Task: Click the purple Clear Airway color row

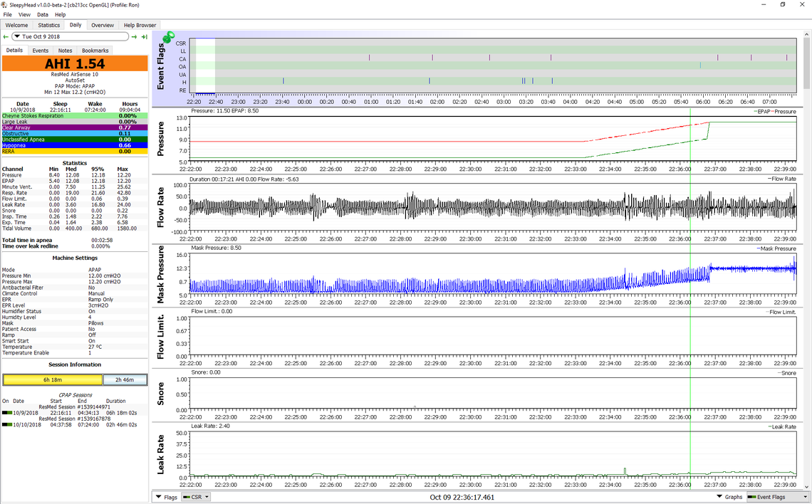Action: coord(74,127)
